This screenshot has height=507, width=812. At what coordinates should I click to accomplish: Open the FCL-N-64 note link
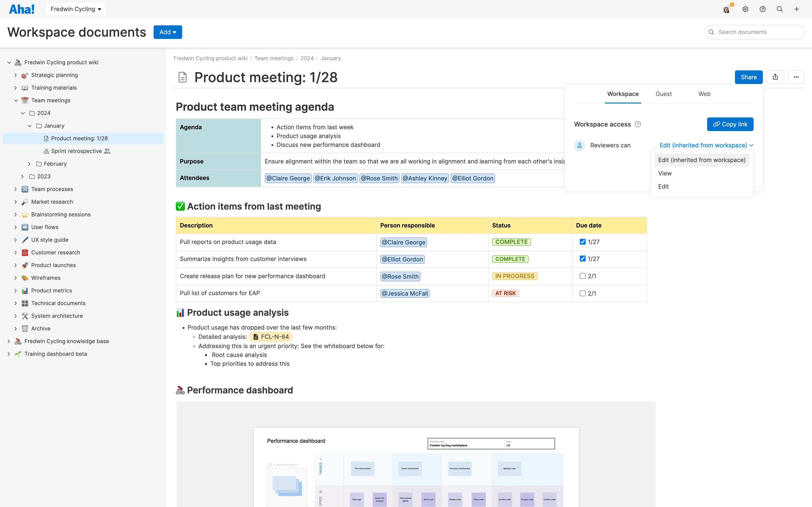(271, 337)
